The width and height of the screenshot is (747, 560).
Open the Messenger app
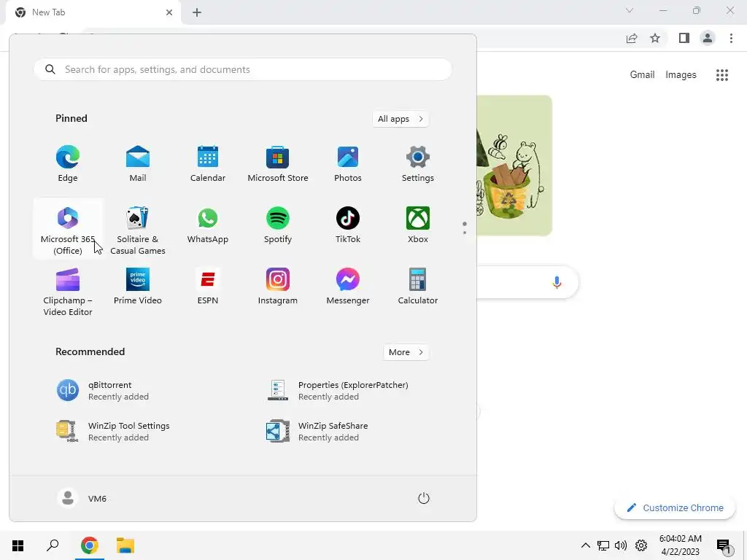(x=348, y=287)
